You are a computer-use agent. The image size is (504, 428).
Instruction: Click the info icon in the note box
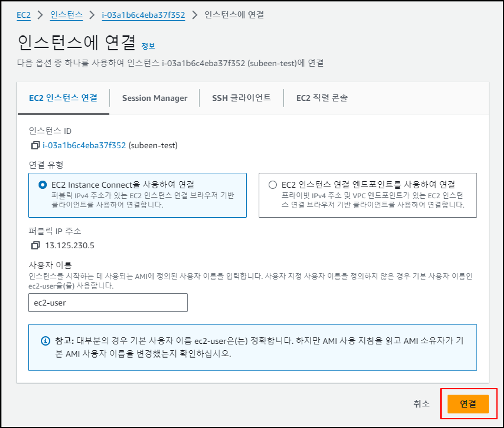pyautogui.click(x=45, y=341)
